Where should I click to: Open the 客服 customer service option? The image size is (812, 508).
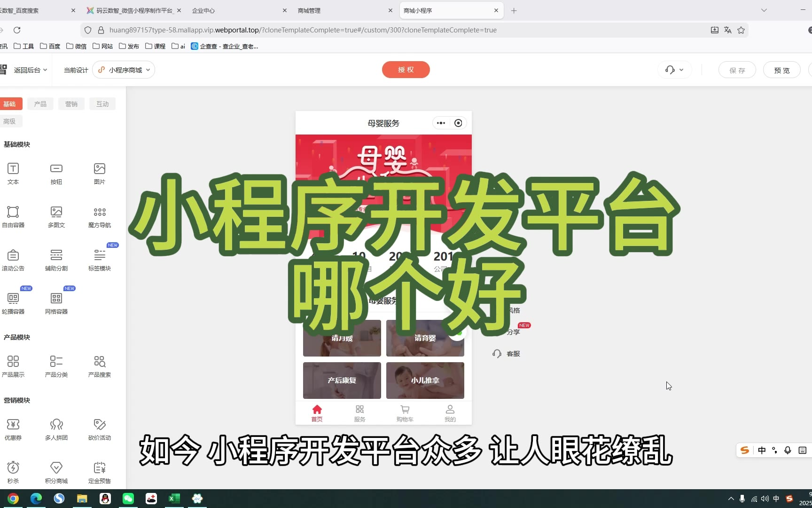point(506,354)
